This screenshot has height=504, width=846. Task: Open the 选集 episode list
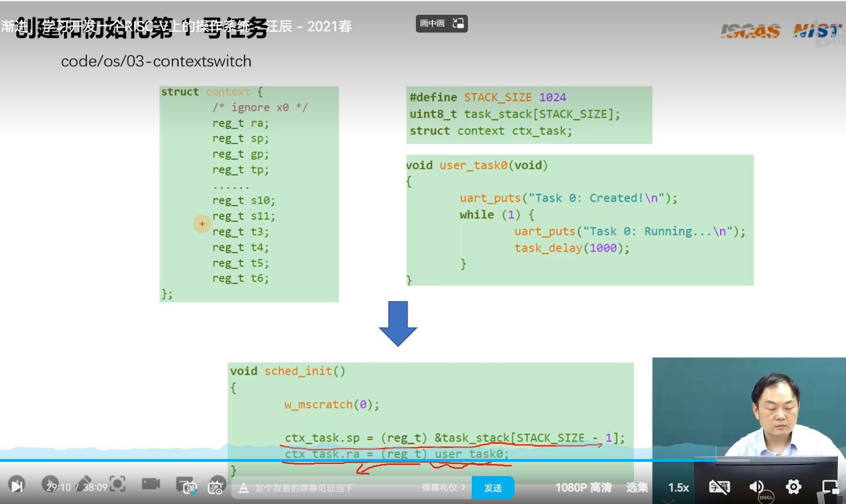pos(637,488)
